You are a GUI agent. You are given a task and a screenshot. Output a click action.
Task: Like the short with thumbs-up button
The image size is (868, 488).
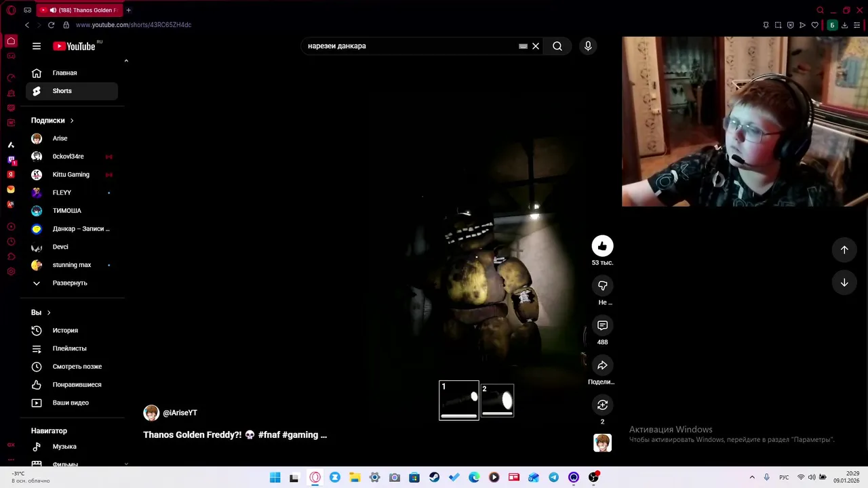602,246
